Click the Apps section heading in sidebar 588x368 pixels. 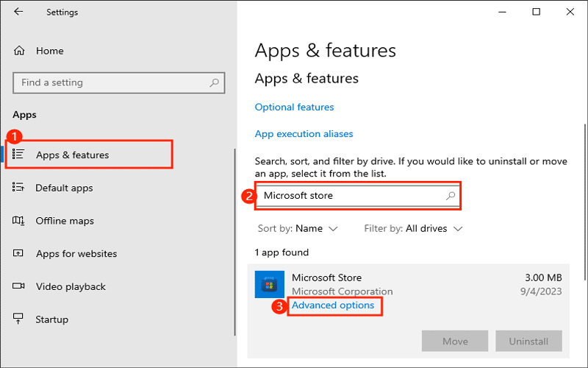[24, 115]
